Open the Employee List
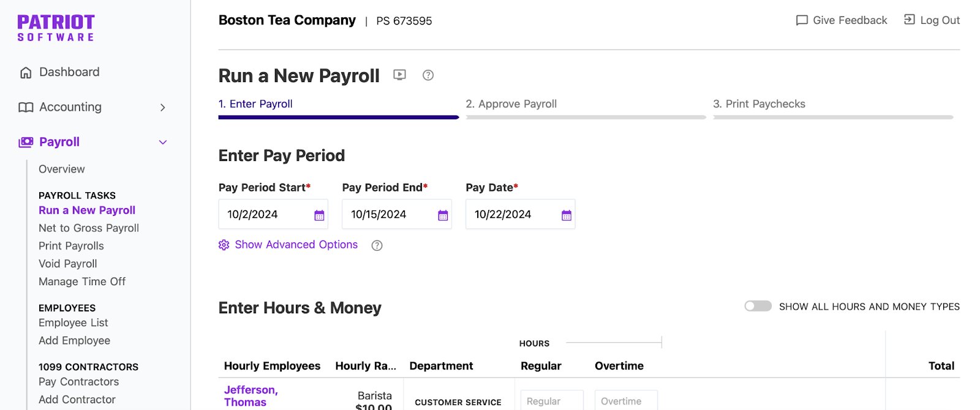This screenshot has width=980, height=410. click(x=73, y=322)
